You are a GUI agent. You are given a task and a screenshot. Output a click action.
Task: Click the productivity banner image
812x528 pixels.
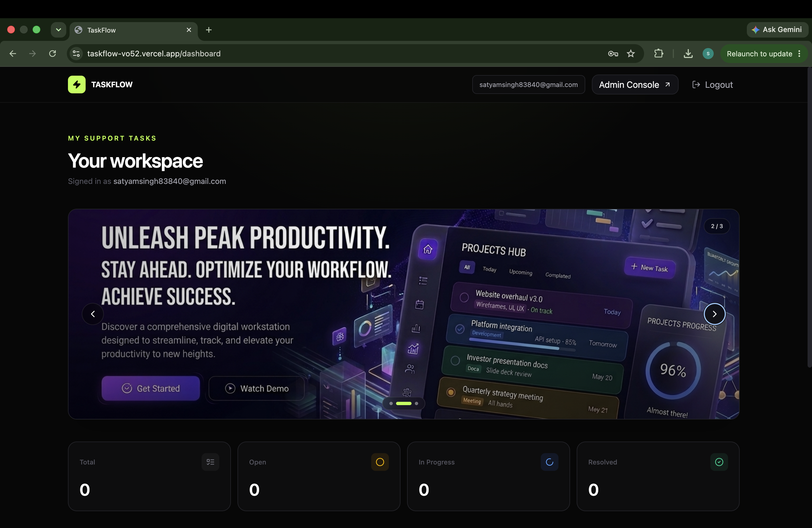pos(404,314)
